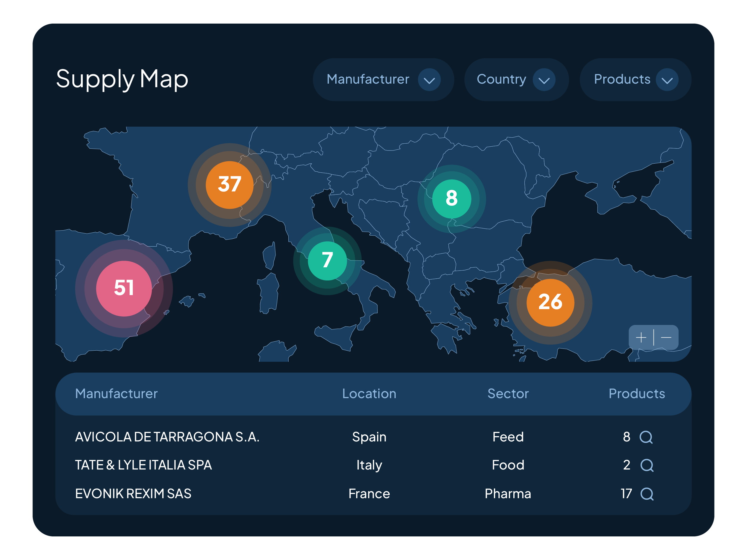The width and height of the screenshot is (747, 560).
Task: Select the orange 37 cluster over France
Action: point(230,185)
